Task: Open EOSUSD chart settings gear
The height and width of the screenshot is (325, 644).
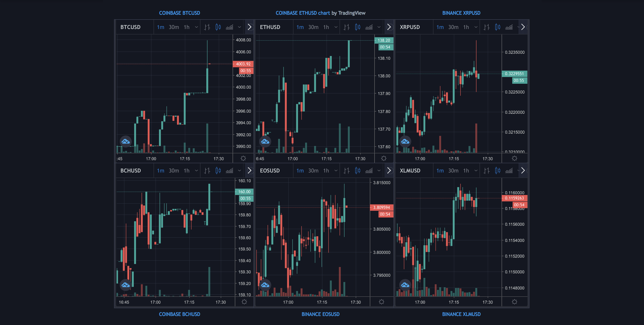Action: coord(381,302)
